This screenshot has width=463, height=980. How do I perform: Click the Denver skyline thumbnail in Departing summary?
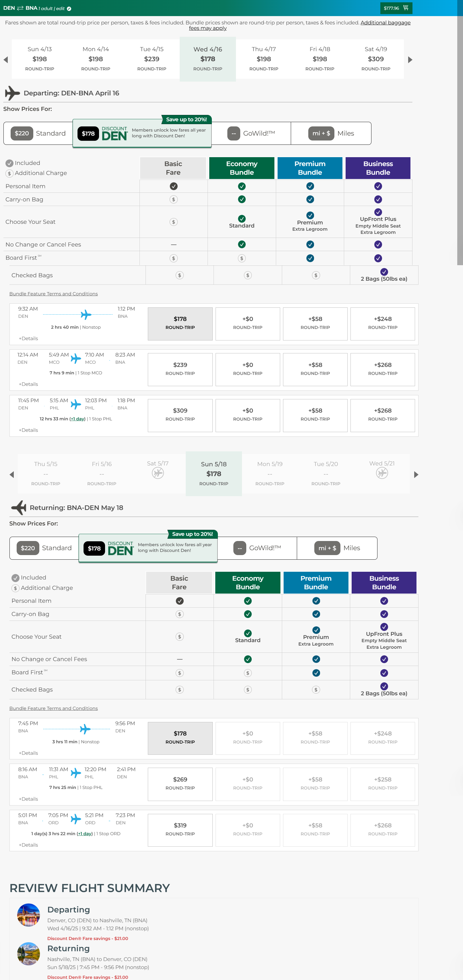[28, 915]
